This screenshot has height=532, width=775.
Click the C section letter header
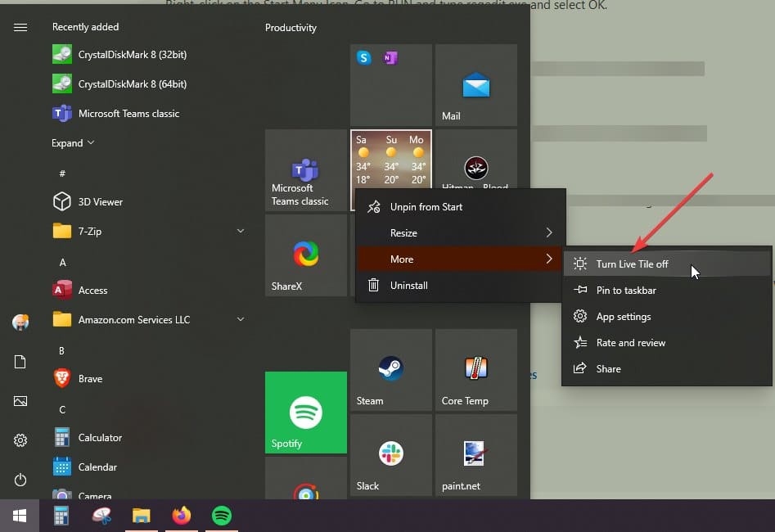(61, 409)
